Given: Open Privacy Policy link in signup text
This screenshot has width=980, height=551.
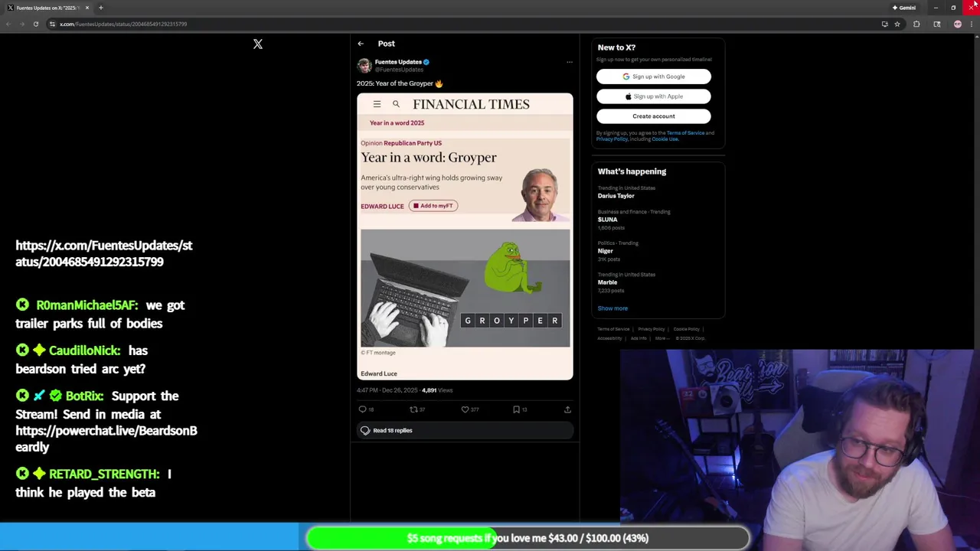Looking at the screenshot, I should 612,139.
